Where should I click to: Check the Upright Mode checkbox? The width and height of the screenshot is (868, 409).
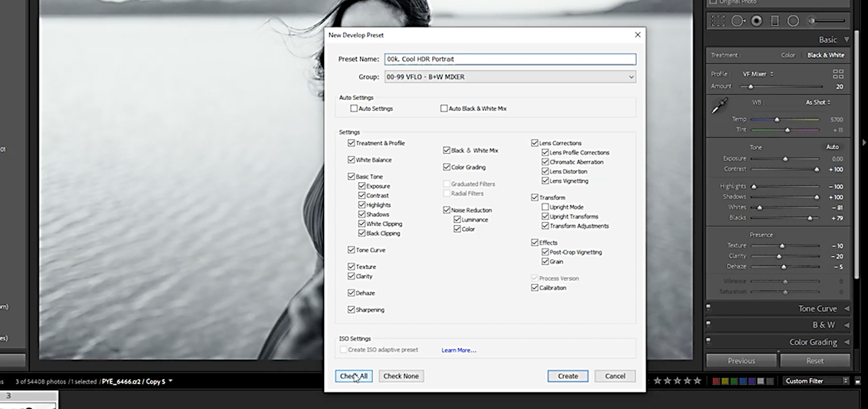pyautogui.click(x=545, y=207)
